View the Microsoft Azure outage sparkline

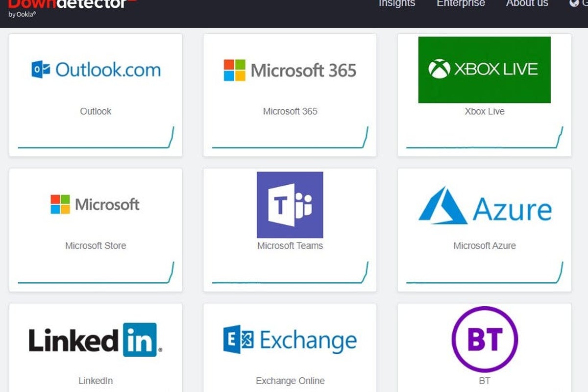pos(485,272)
